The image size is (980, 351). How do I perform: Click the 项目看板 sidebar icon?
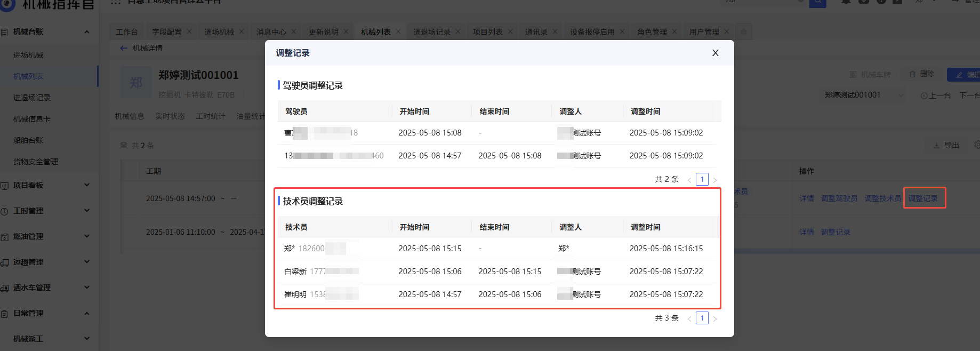pyautogui.click(x=4, y=186)
